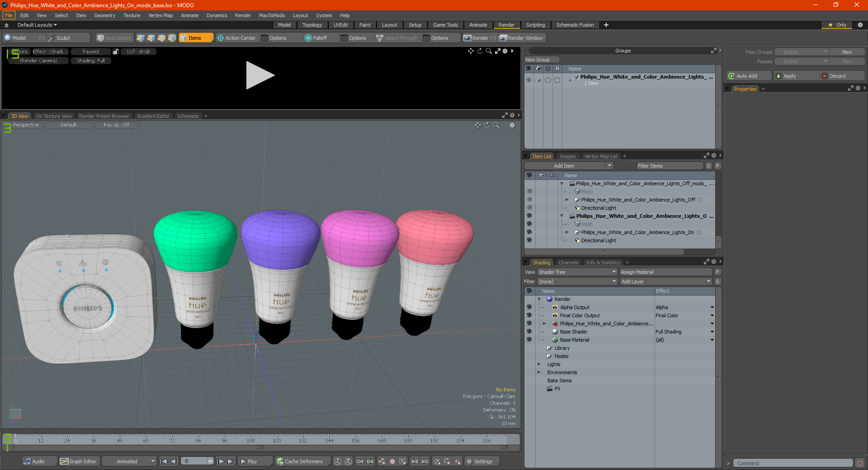Image resolution: width=868 pixels, height=470 pixels.
Task: Switch to the Topology layout tab
Action: click(312, 25)
